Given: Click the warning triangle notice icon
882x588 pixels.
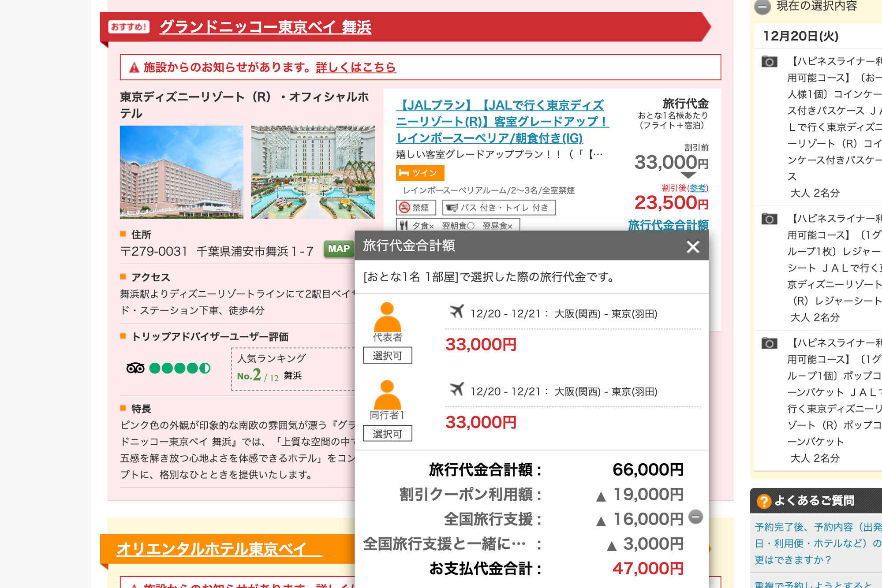Looking at the screenshot, I should (x=134, y=68).
